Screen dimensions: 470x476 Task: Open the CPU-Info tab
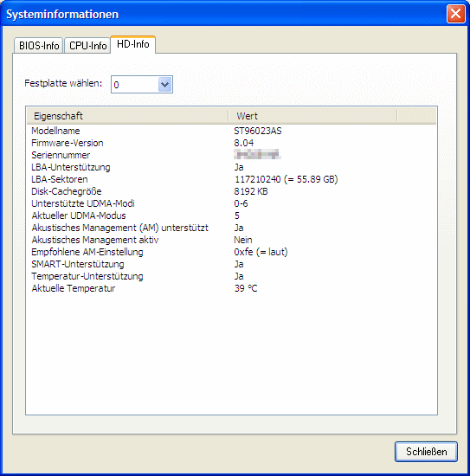point(87,46)
